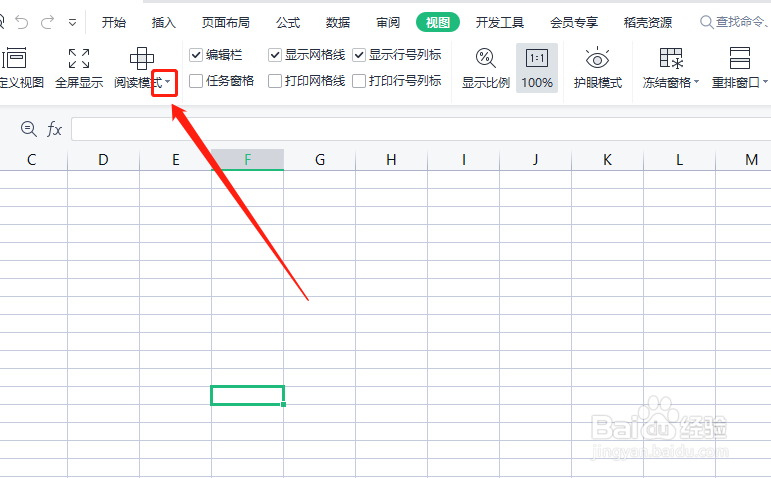Enable the 打印行号列标 checkbox
The height and width of the screenshot is (478, 771).
click(359, 81)
